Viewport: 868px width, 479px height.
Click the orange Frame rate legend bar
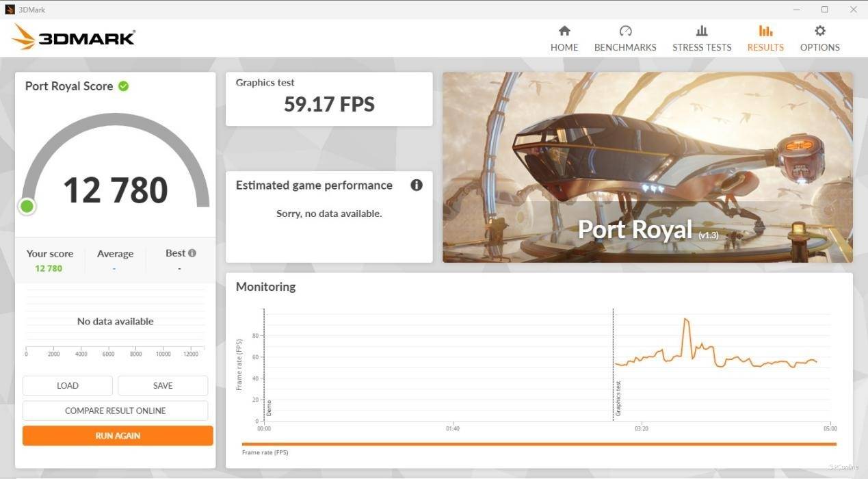[538, 444]
